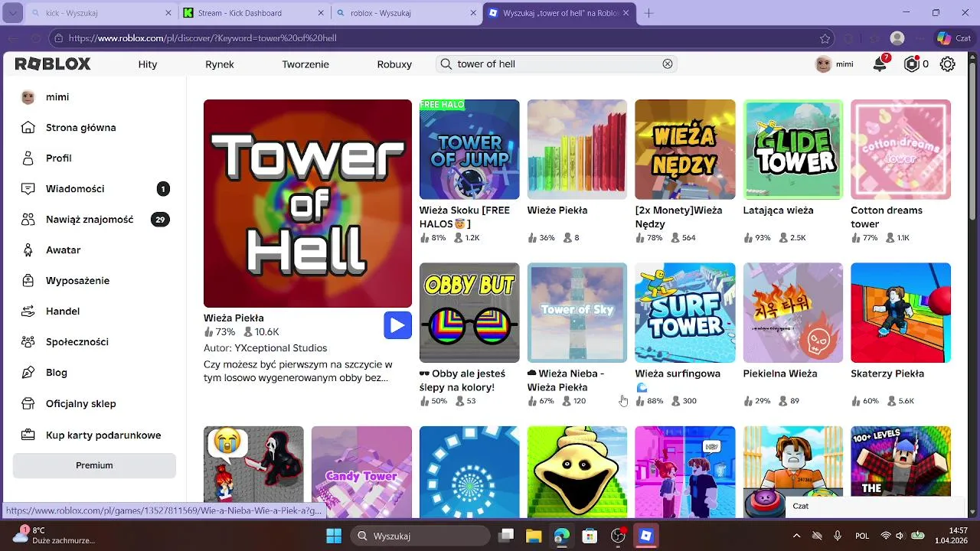
Task: Click the Kup karty podarunkowe gift icon
Action: (28, 435)
